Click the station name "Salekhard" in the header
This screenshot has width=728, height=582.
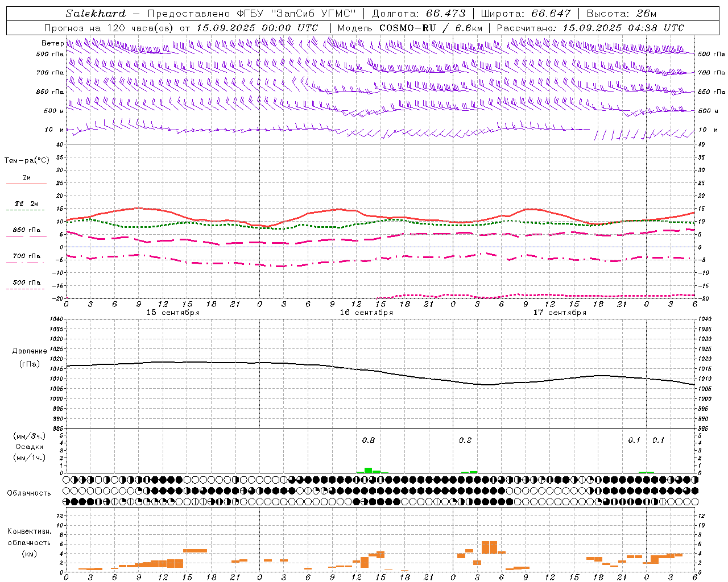coord(96,14)
